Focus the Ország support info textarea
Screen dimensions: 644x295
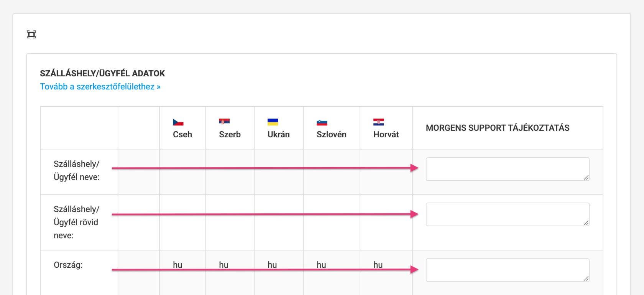click(507, 270)
